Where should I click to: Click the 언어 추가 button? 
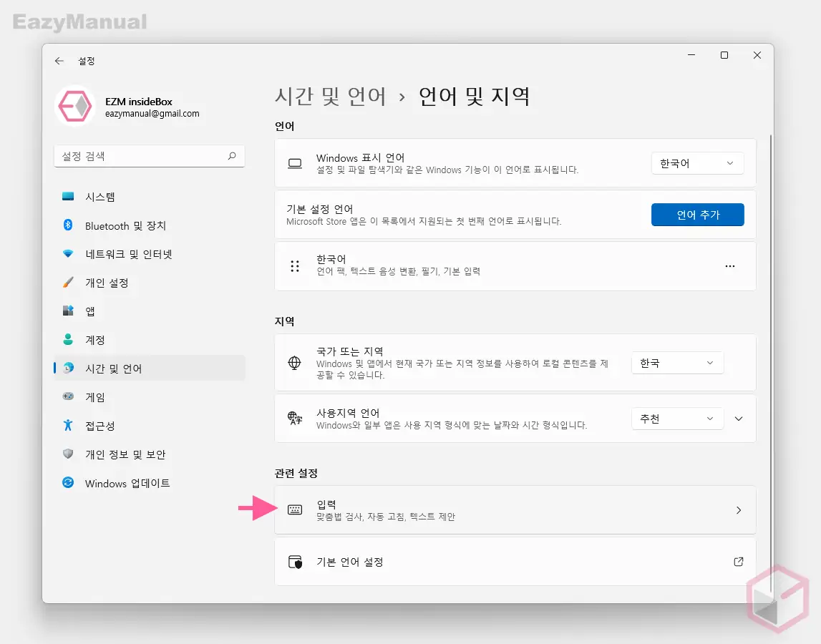[x=696, y=214]
